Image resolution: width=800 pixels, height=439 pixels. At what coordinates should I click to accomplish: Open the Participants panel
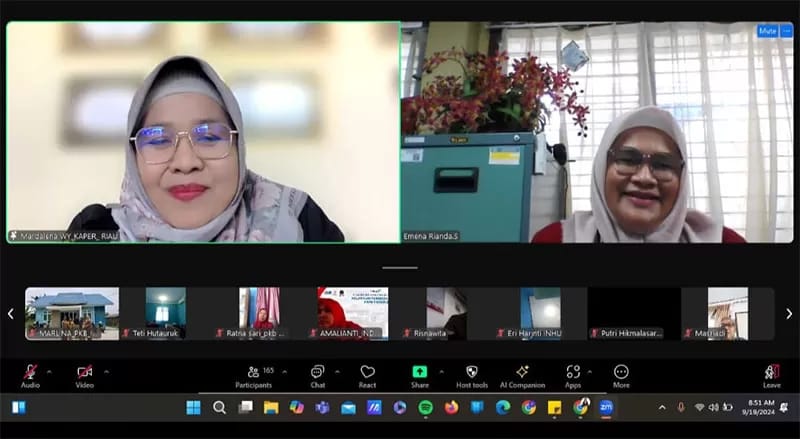tap(254, 377)
